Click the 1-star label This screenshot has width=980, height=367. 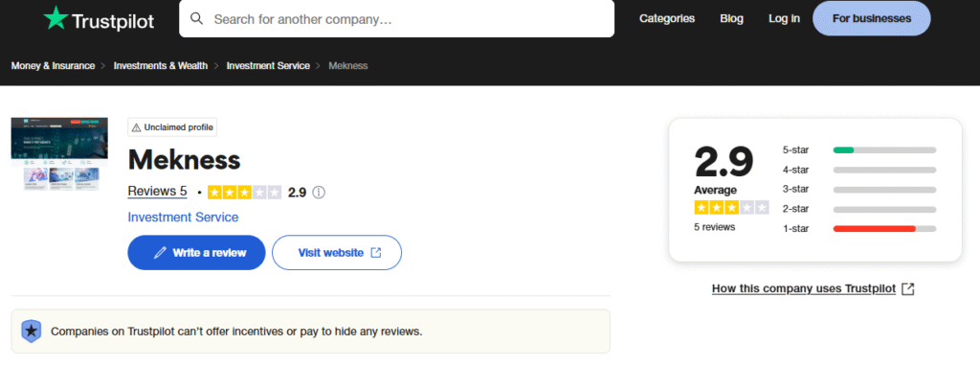click(795, 229)
